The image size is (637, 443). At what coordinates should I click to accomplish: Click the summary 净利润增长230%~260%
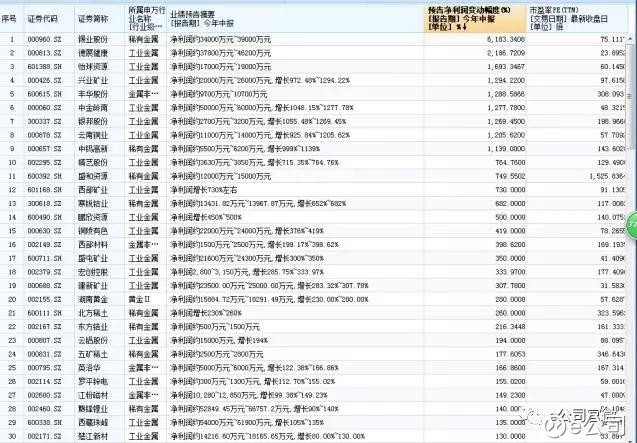tap(206, 313)
